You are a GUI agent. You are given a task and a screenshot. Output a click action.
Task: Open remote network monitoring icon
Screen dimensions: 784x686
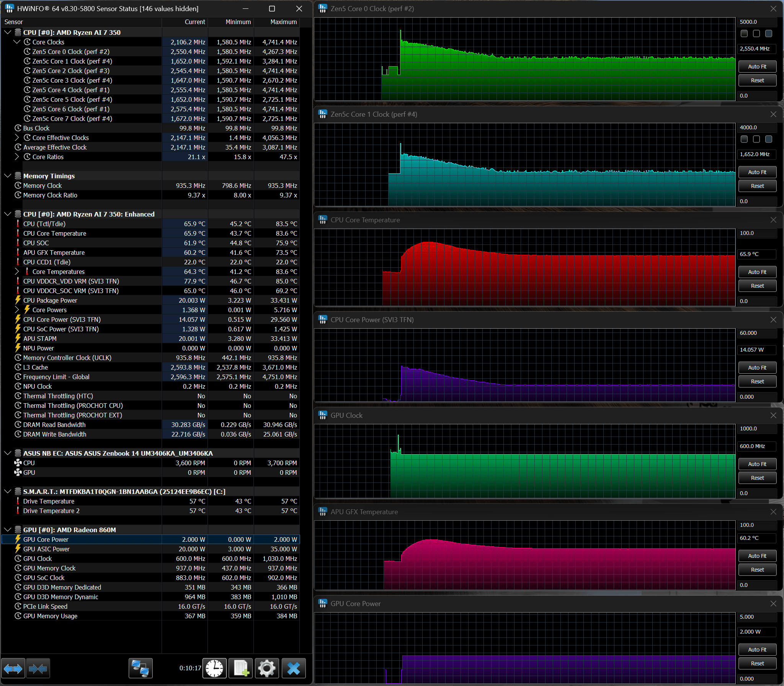click(x=140, y=668)
